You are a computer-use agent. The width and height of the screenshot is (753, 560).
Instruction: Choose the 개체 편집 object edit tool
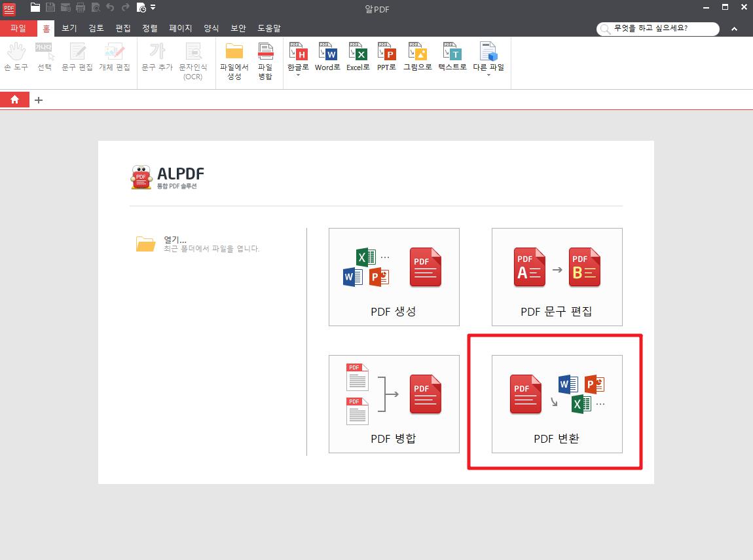pyautogui.click(x=115, y=57)
